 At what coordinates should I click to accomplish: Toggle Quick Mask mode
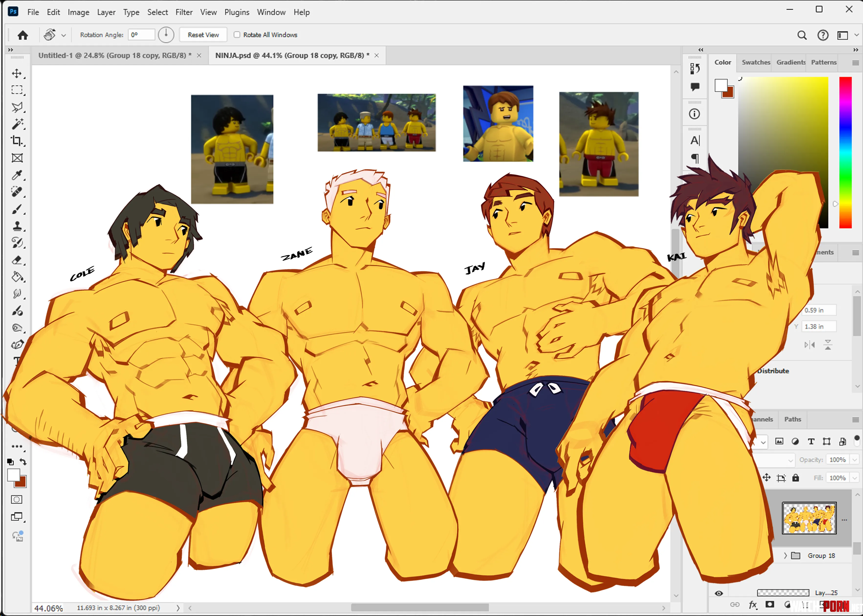coord(17,499)
